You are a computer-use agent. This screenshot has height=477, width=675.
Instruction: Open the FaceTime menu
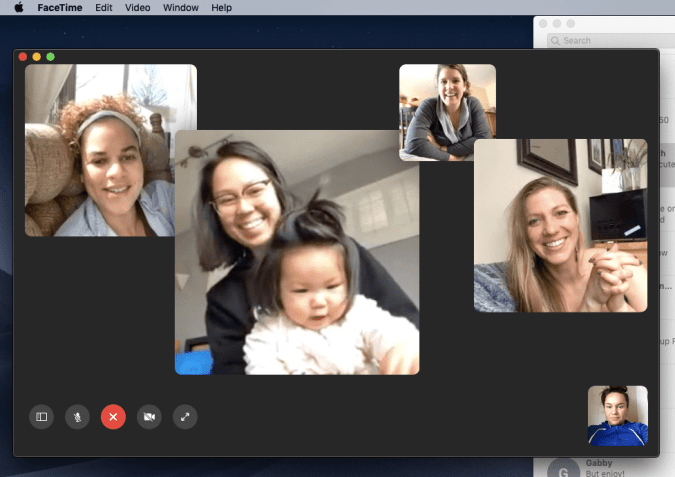(59, 7)
